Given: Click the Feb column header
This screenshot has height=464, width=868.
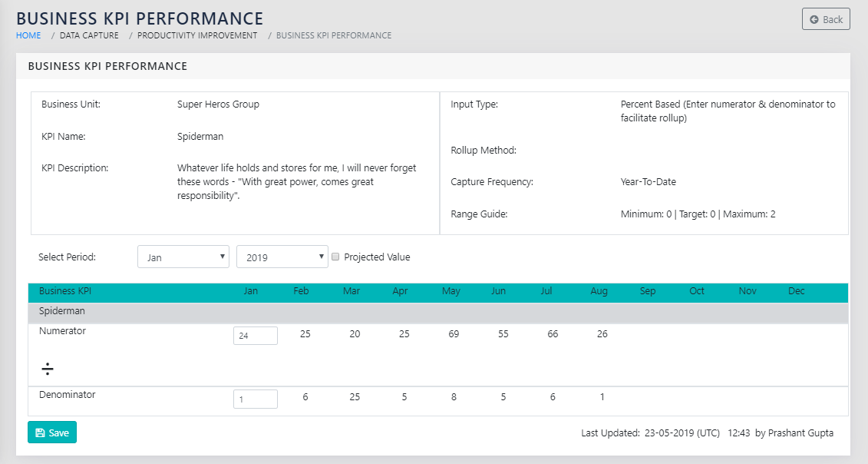Looking at the screenshot, I should (x=302, y=291).
